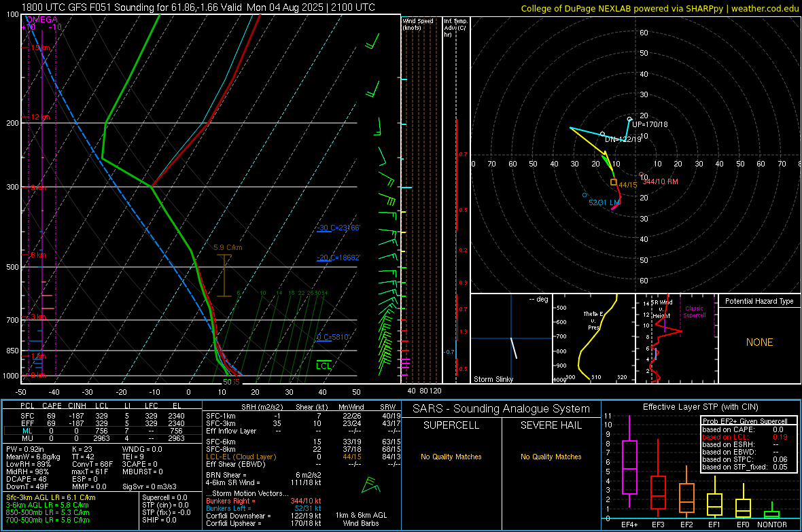802x532 pixels.
Task: Click the 'Wind Speed (knots)' panel header
Action: coord(417,24)
